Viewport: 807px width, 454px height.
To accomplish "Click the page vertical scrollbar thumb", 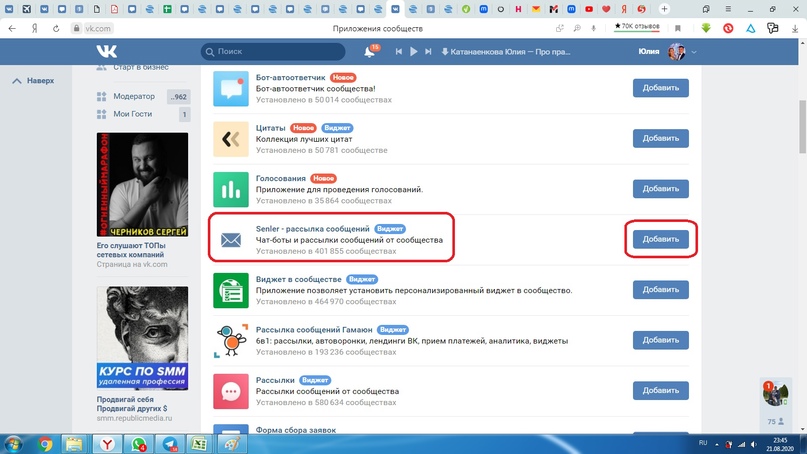I will tap(802, 127).
